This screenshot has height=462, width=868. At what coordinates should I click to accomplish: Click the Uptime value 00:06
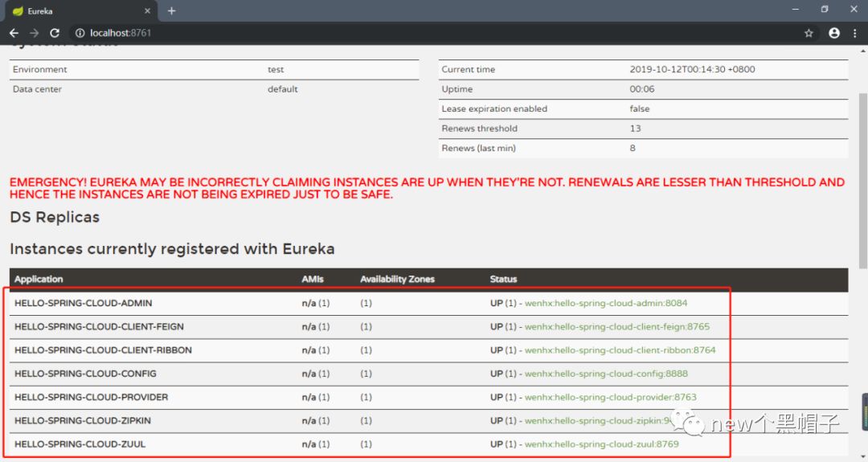click(x=642, y=89)
